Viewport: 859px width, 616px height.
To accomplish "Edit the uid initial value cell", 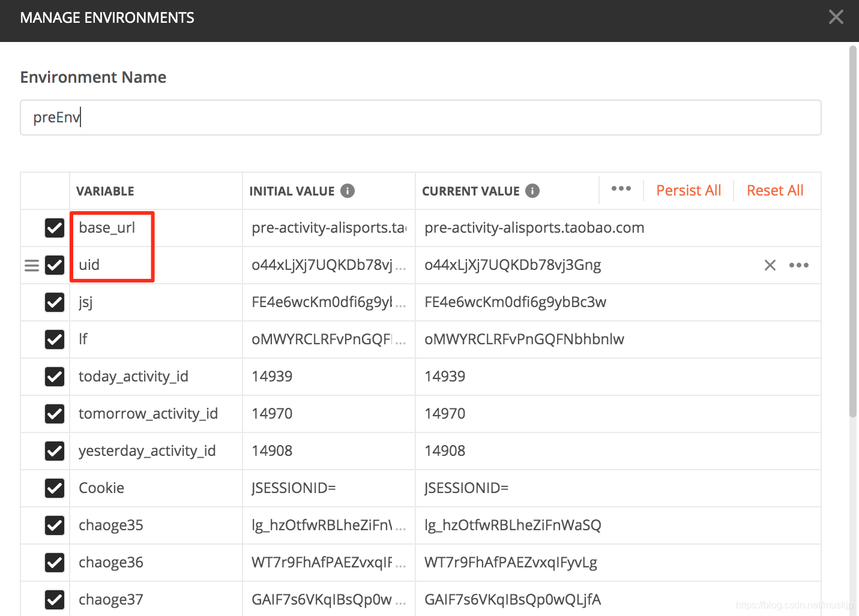I will pos(329,265).
